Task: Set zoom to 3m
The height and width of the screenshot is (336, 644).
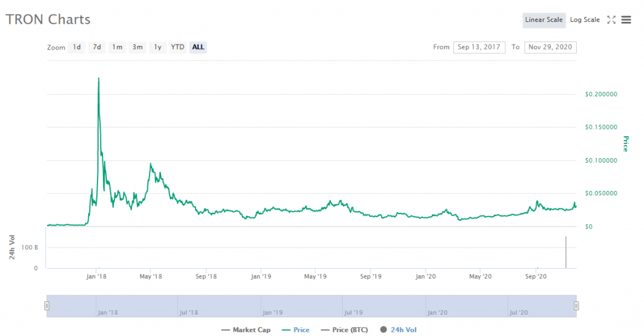Action: click(x=137, y=47)
